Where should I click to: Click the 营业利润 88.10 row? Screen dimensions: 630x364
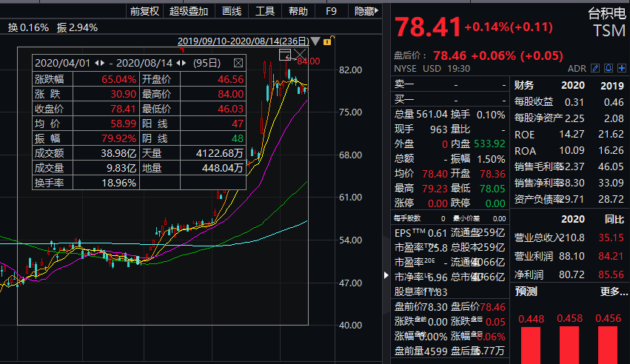point(569,256)
